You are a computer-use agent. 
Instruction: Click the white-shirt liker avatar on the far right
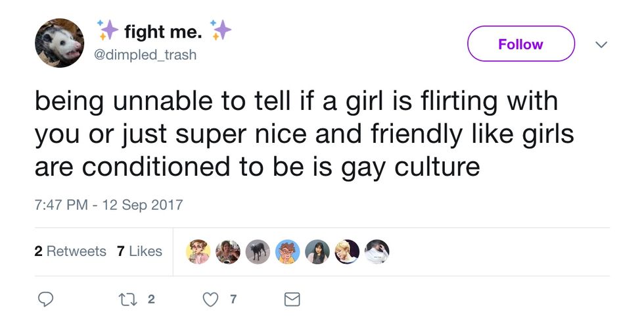click(x=377, y=251)
